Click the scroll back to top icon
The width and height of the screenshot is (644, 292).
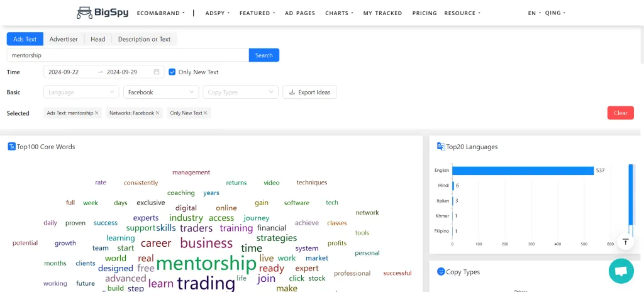coord(625,242)
